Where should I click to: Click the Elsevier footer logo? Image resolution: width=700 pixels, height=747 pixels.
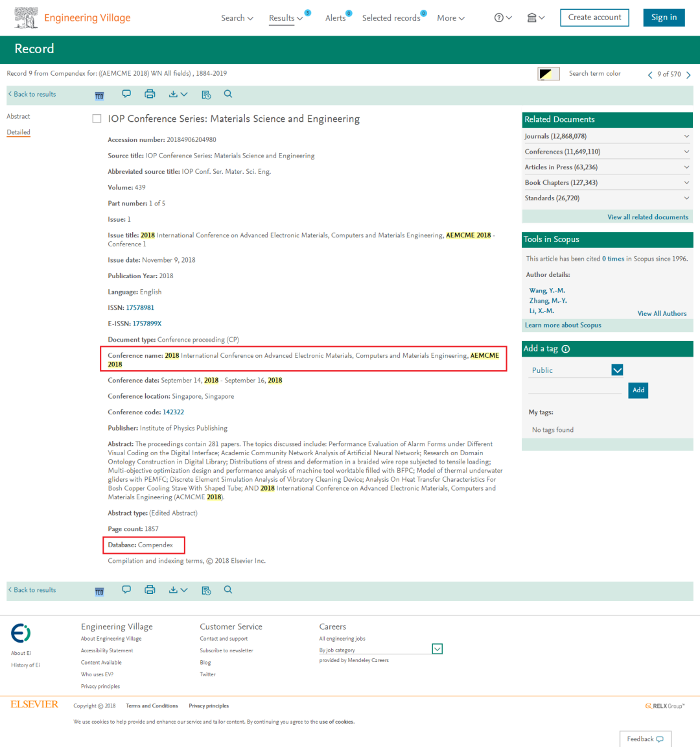(34, 705)
